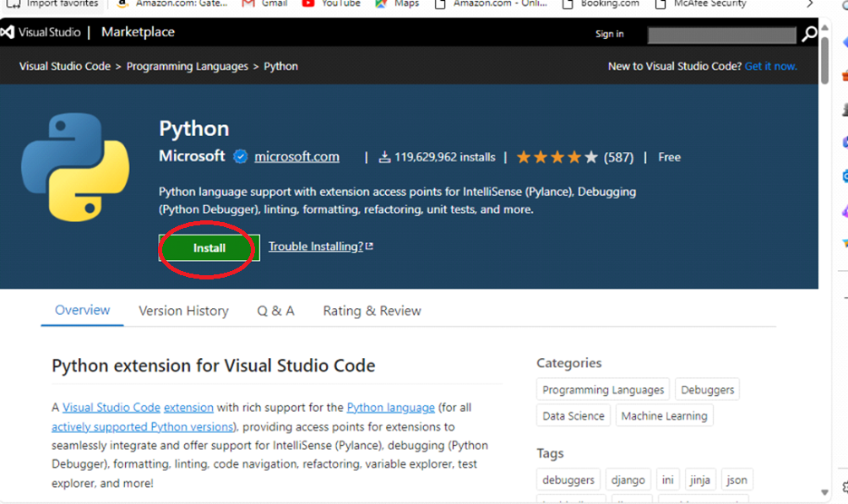The image size is (848, 504).
Task: Click the page's vertical scrollbar
Action: 824,253
